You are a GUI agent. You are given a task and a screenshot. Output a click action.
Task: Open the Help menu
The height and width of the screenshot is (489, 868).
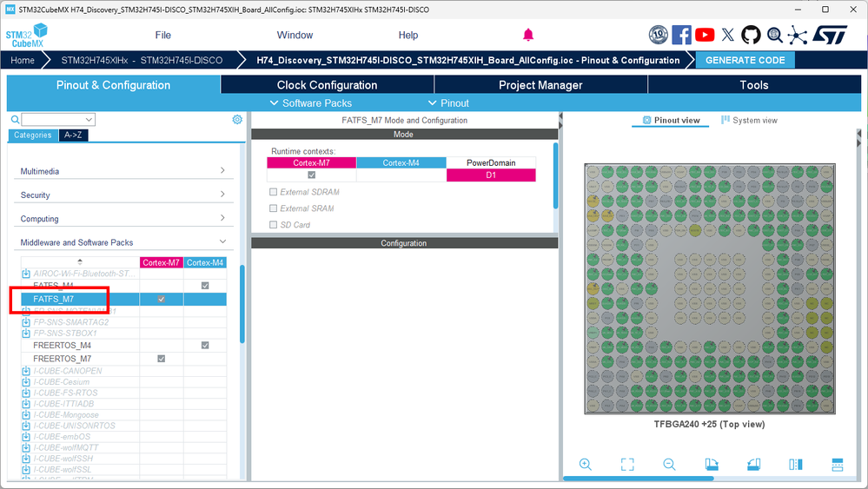pyautogui.click(x=408, y=35)
